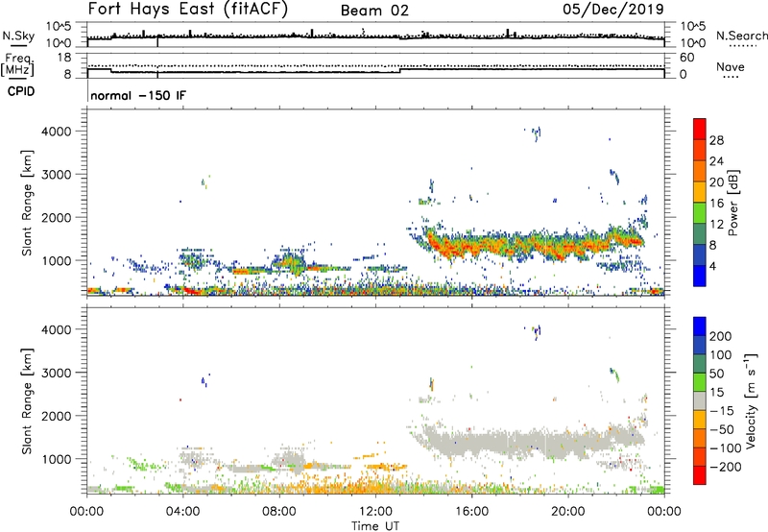Click the 'Freq. [MHz]' axis label

tap(18, 64)
